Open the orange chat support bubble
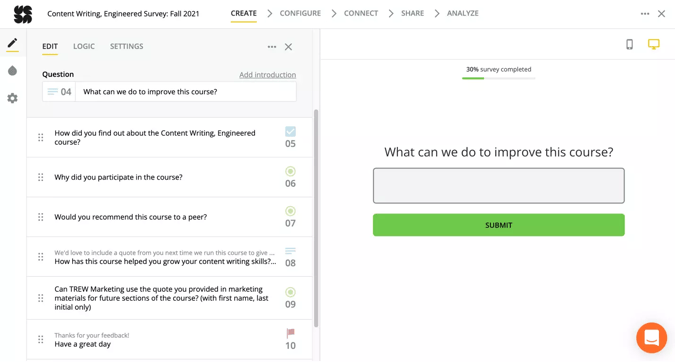This screenshot has height=363, width=675. coord(651,338)
